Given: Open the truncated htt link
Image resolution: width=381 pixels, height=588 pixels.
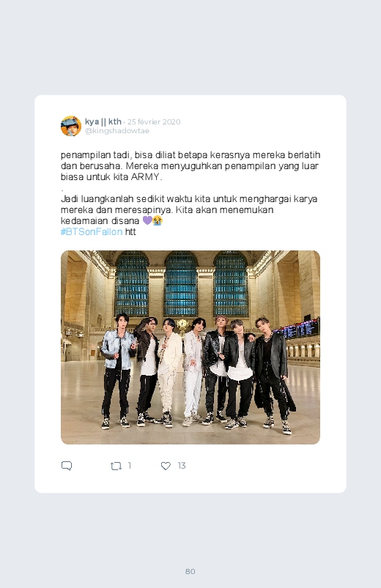Looking at the screenshot, I should (x=130, y=231).
